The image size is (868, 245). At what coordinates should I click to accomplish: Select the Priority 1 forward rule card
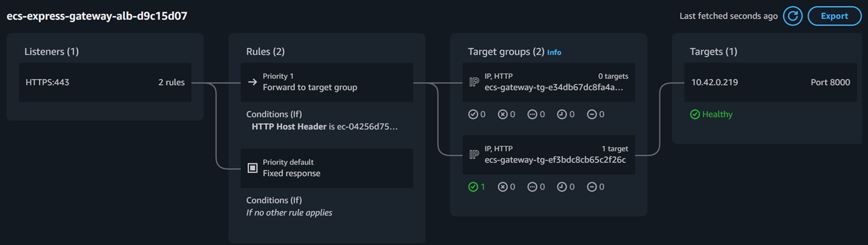pos(327,82)
